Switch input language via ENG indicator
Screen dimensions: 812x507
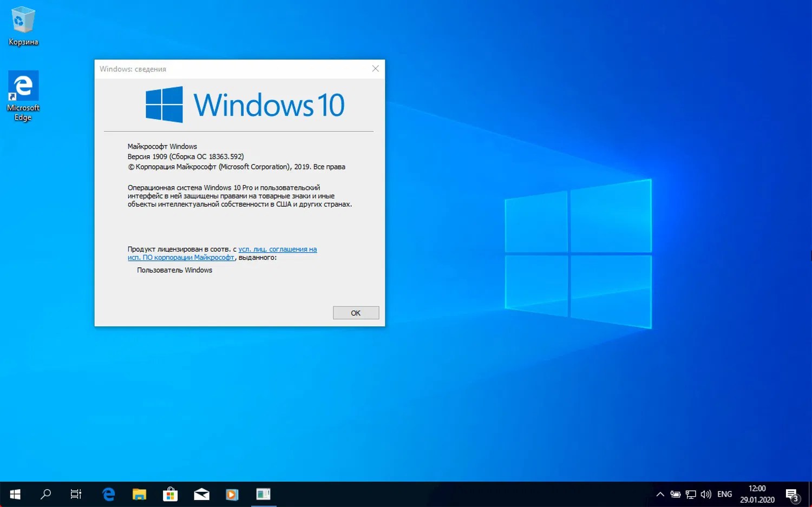[x=724, y=494]
